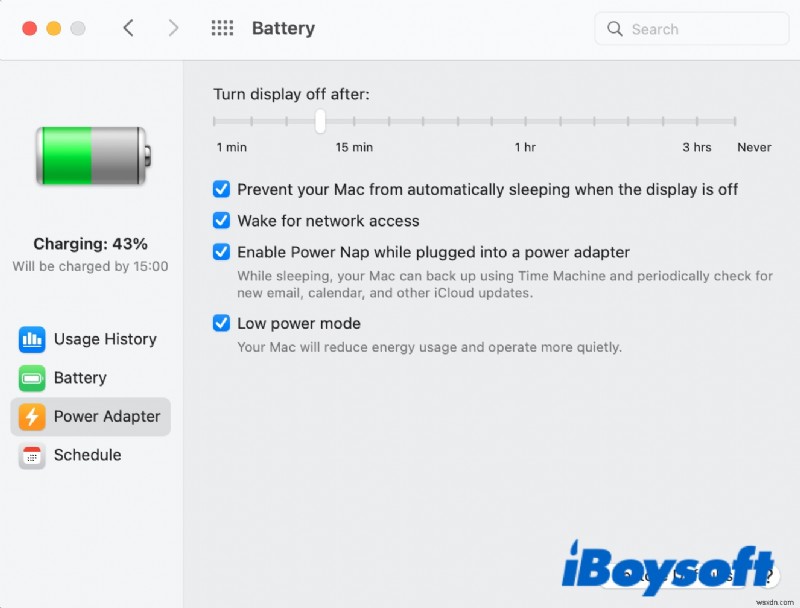This screenshot has width=800, height=608.
Task: Open Battery settings via its green sidebar icon
Action: (x=29, y=378)
